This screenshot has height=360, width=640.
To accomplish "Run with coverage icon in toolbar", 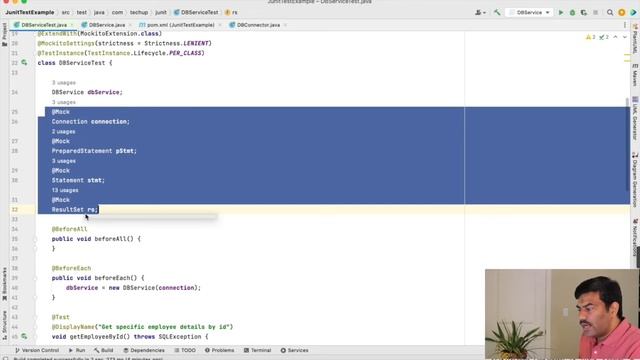I will click(584, 13).
